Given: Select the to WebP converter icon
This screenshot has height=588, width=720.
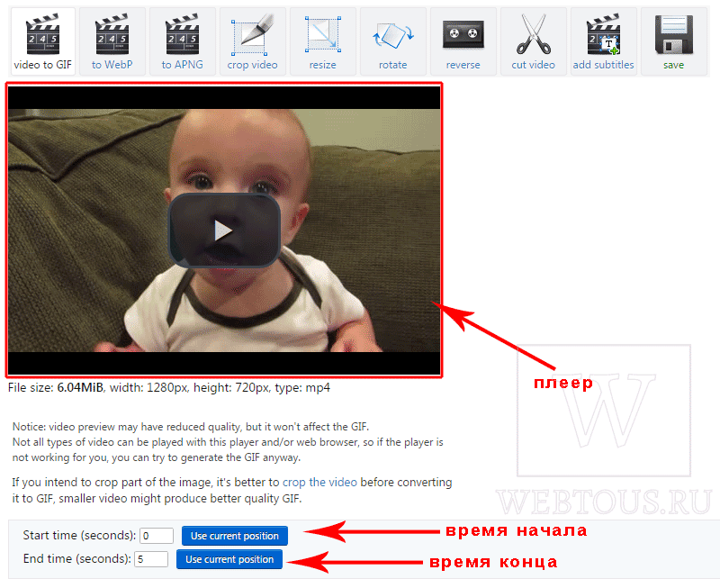Looking at the screenshot, I should pyautogui.click(x=112, y=34).
